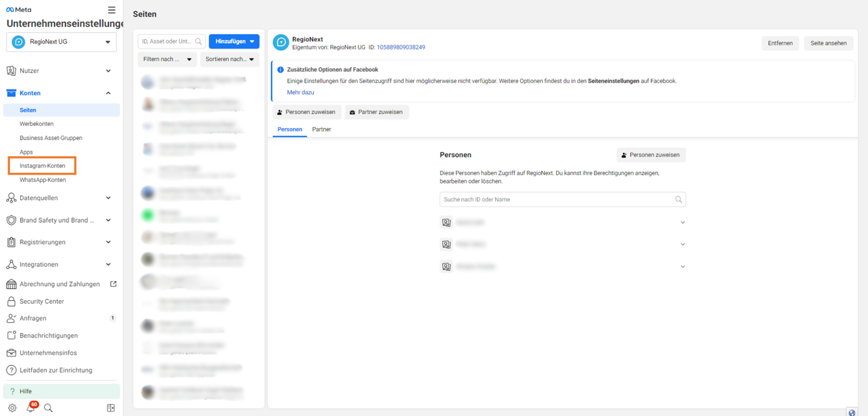Click the search icon in asset search box
868x416 pixels.
[x=198, y=41]
